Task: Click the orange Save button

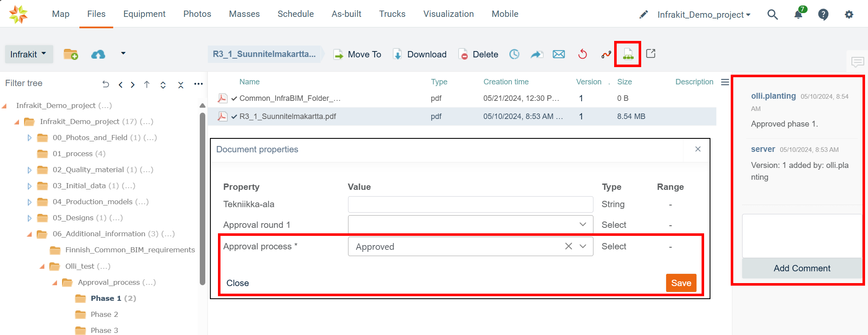Action: pos(681,283)
